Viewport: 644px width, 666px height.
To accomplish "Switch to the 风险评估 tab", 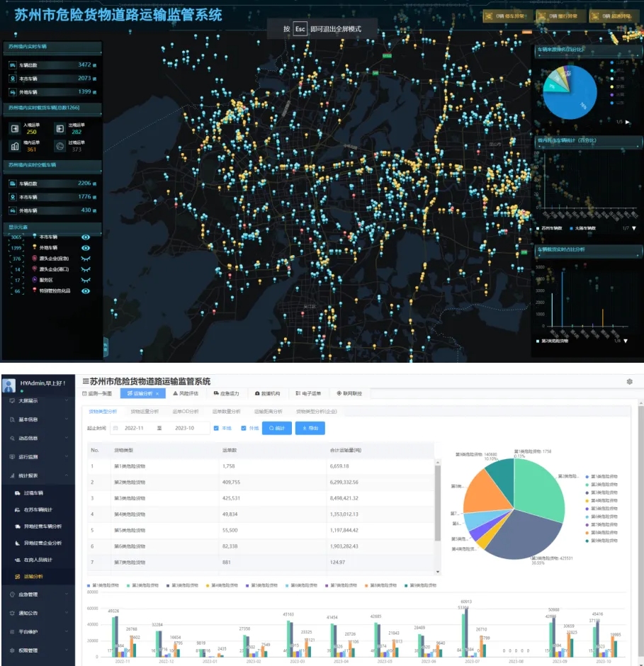I will pos(186,393).
